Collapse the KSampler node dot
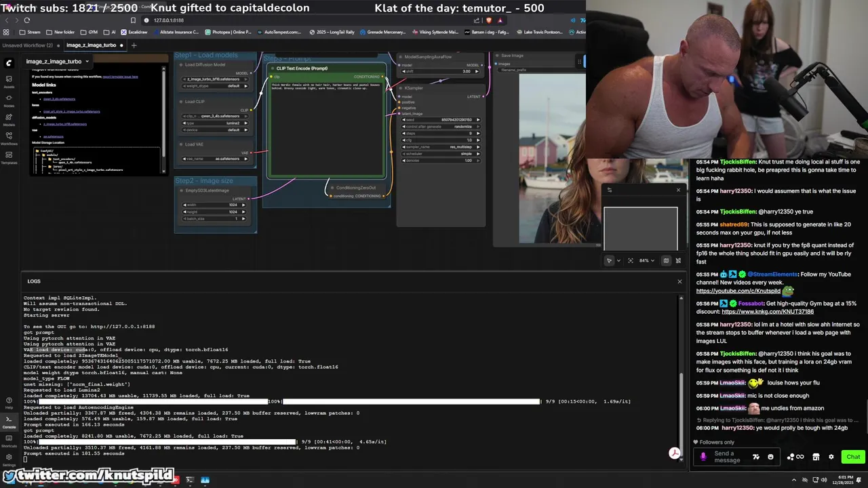The image size is (868, 488). pos(401,88)
